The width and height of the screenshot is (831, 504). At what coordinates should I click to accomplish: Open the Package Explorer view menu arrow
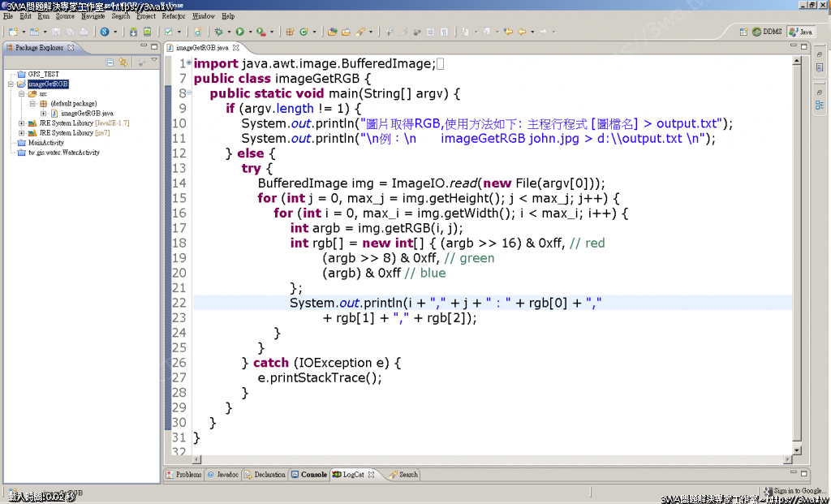point(154,60)
